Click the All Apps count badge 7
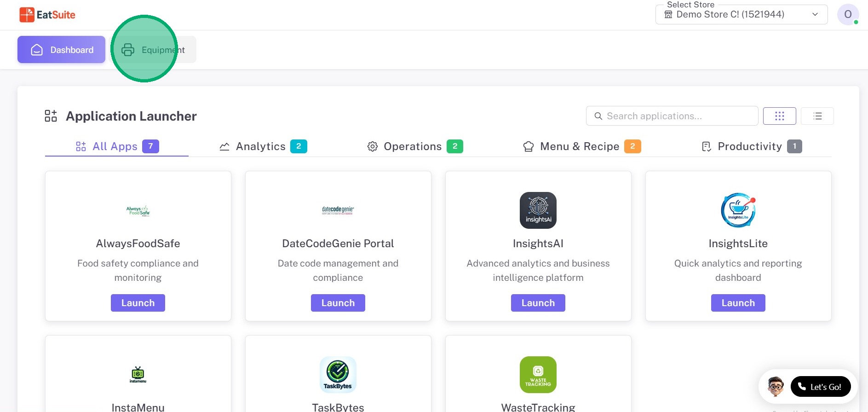This screenshot has width=868, height=412. coord(150,146)
